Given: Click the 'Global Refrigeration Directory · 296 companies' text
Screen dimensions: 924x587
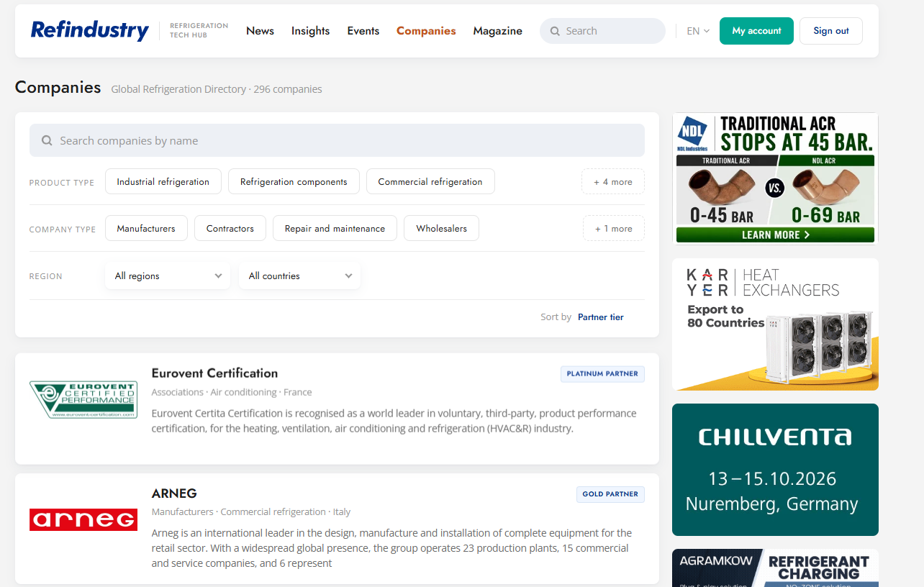Looking at the screenshot, I should tap(217, 89).
